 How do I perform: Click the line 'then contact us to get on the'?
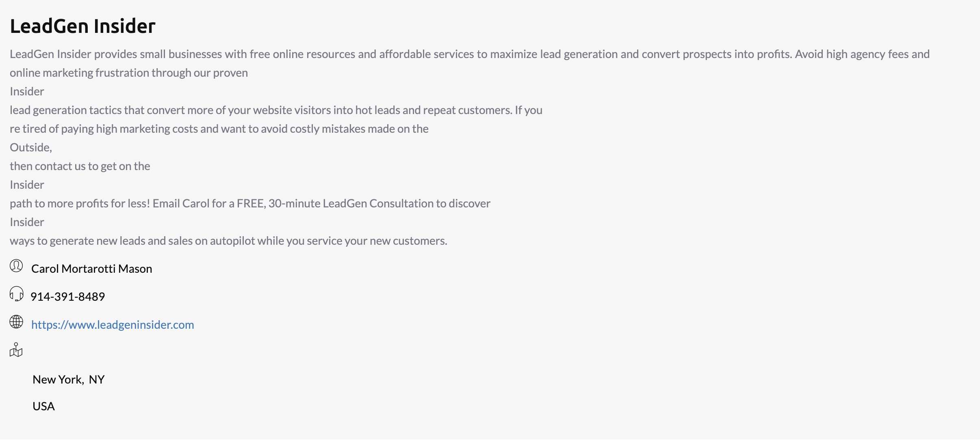point(80,166)
